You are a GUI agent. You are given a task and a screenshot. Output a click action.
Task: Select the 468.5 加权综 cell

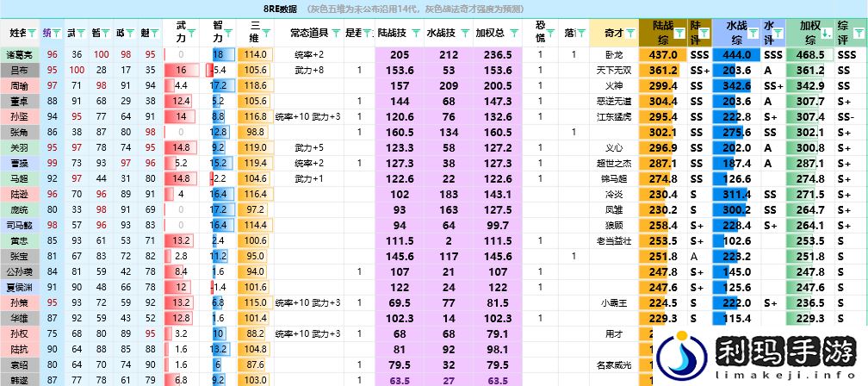[x=811, y=55]
